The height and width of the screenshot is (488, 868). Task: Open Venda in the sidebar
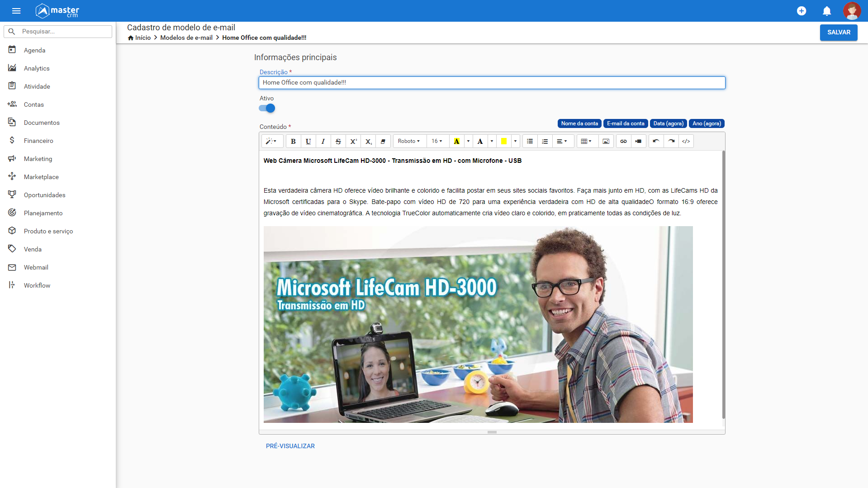58,249
